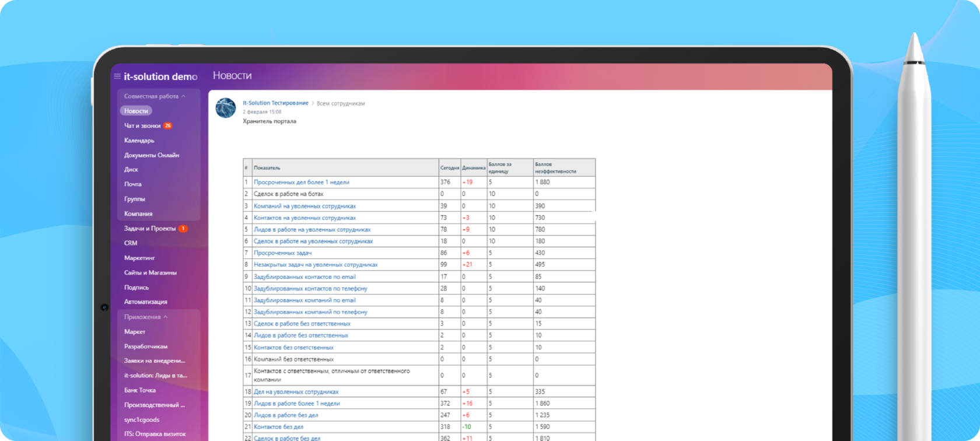Click the 26 unread badge on Чат и звонки

168,125
